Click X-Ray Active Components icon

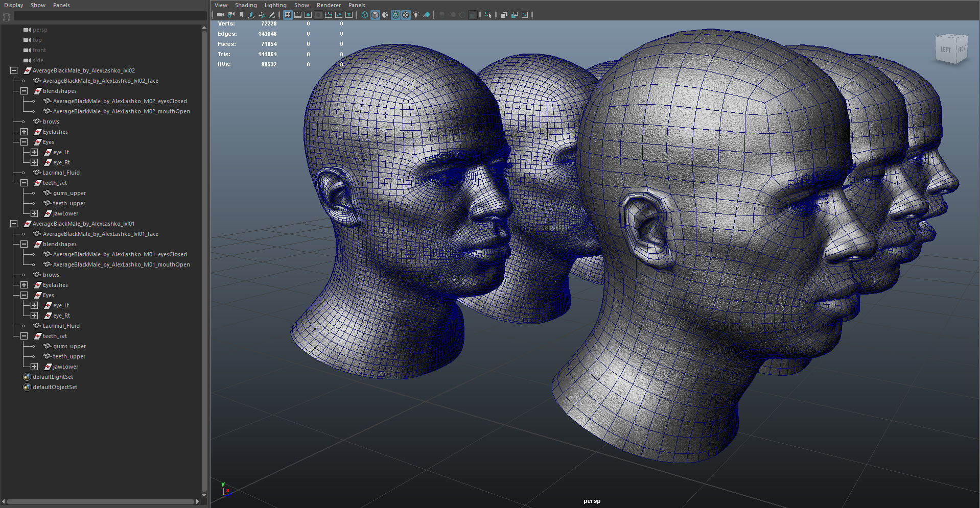(x=515, y=15)
